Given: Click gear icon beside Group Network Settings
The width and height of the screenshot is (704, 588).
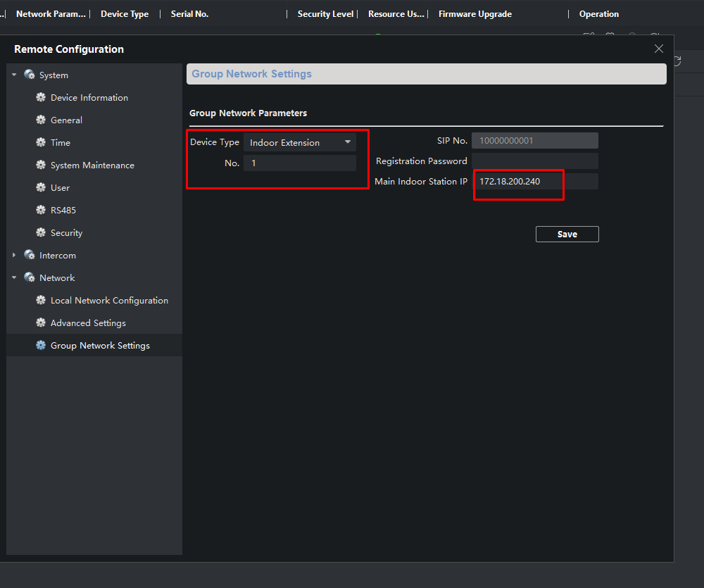Looking at the screenshot, I should tap(41, 345).
